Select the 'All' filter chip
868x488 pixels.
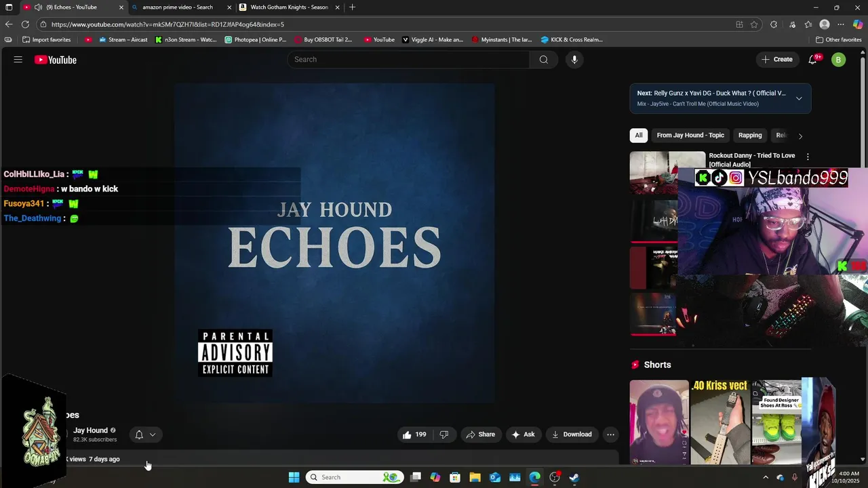click(x=638, y=136)
